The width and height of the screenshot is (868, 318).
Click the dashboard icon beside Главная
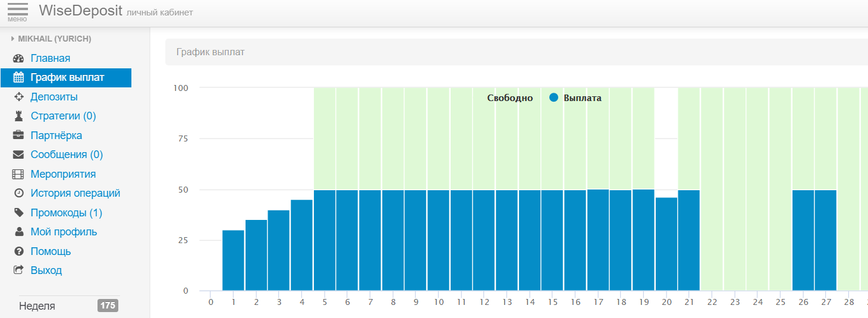click(x=18, y=58)
